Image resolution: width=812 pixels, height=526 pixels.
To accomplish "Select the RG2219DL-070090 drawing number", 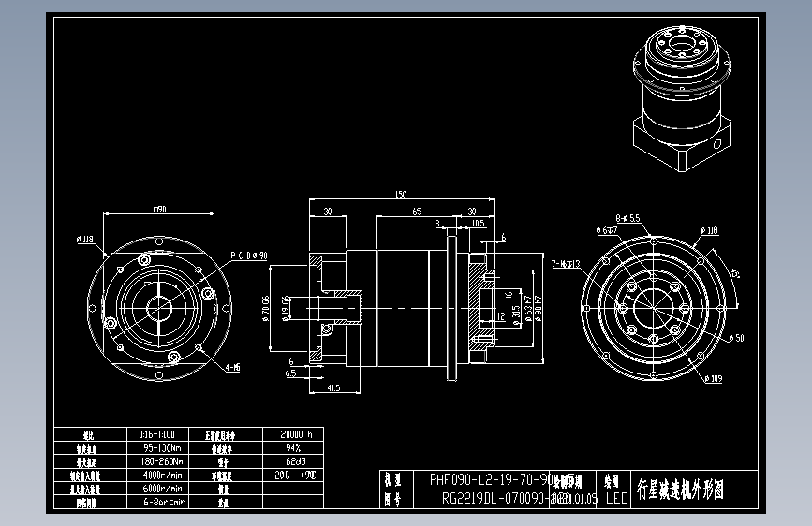I will pos(495,498).
